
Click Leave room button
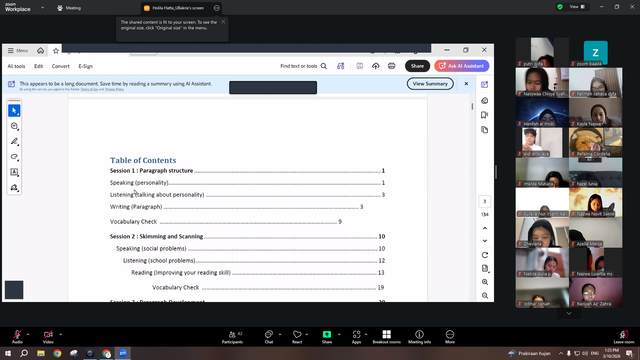[x=623, y=337]
